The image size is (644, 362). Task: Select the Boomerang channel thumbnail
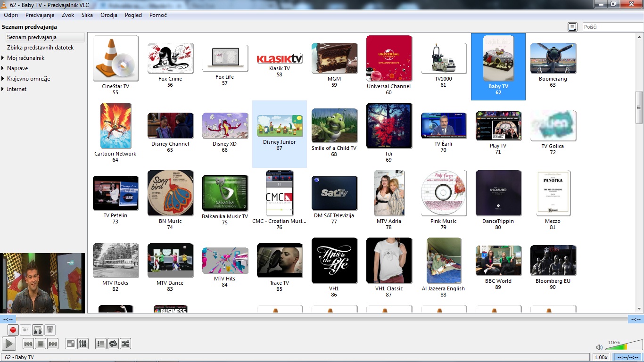pyautogui.click(x=553, y=58)
